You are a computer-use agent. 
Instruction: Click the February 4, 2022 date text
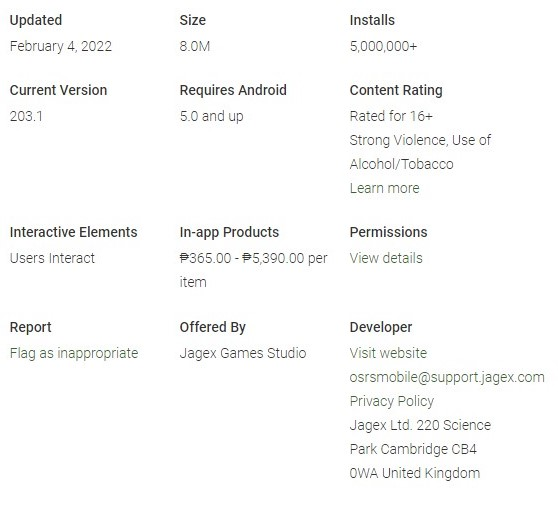pyautogui.click(x=61, y=46)
